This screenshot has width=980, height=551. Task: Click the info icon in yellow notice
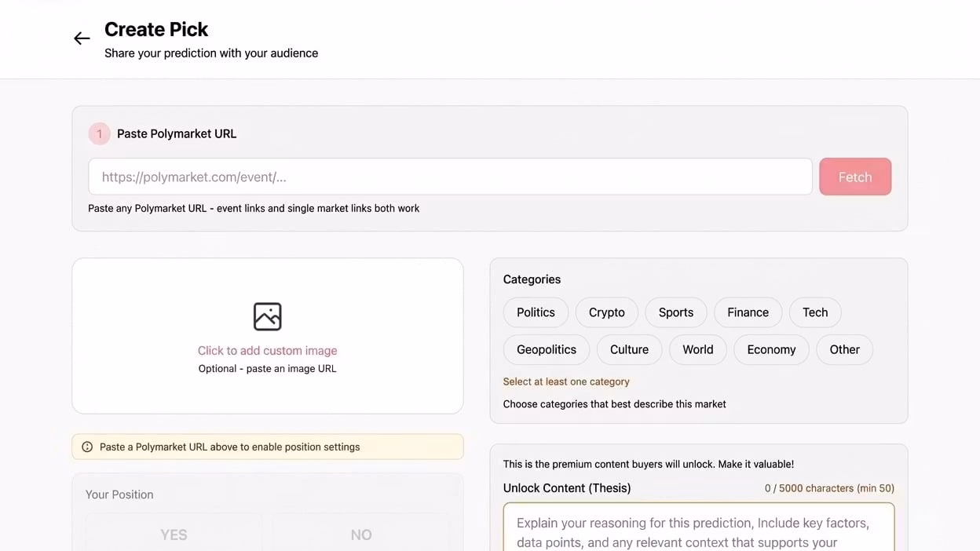tap(87, 447)
